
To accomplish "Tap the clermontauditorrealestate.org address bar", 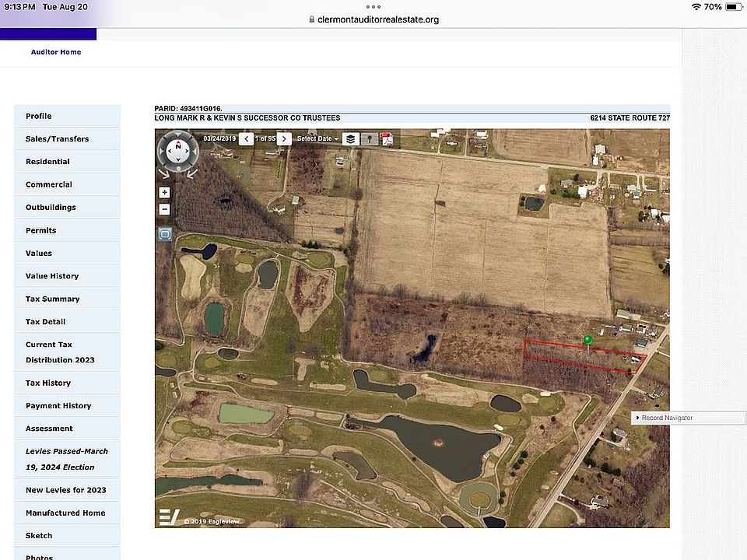I will click(373, 19).
